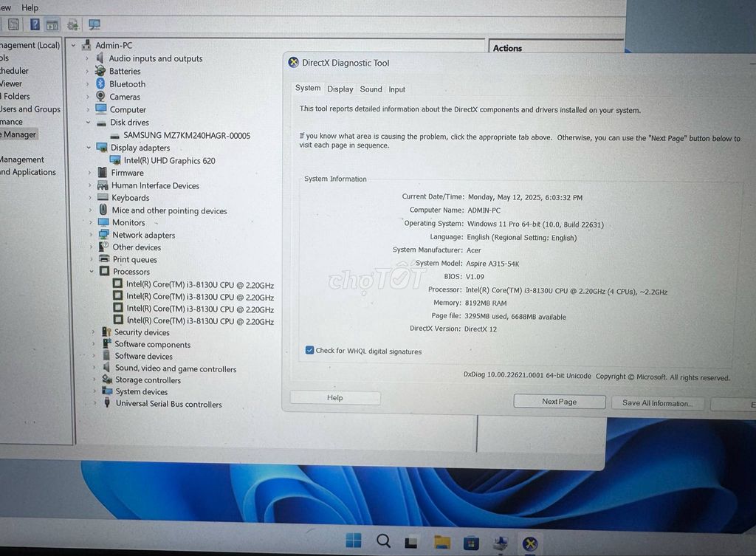Collapse the Processors node
Image resolution: width=756 pixels, height=556 pixels.
91,272
